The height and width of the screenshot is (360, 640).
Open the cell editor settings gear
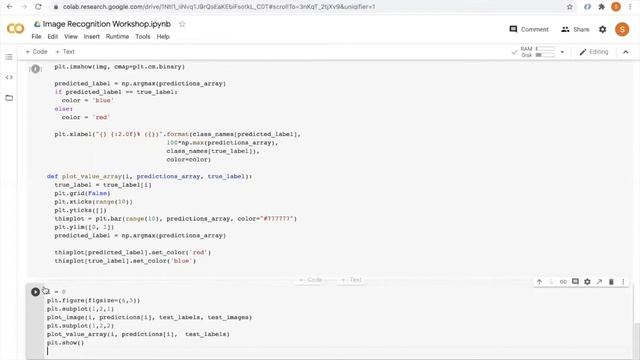(587, 282)
